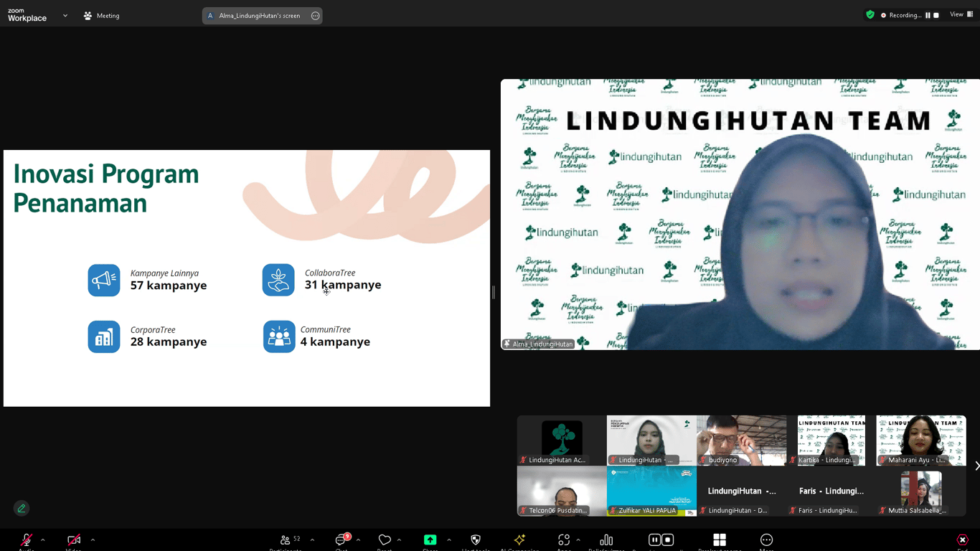Open the Apps icon

(564, 540)
